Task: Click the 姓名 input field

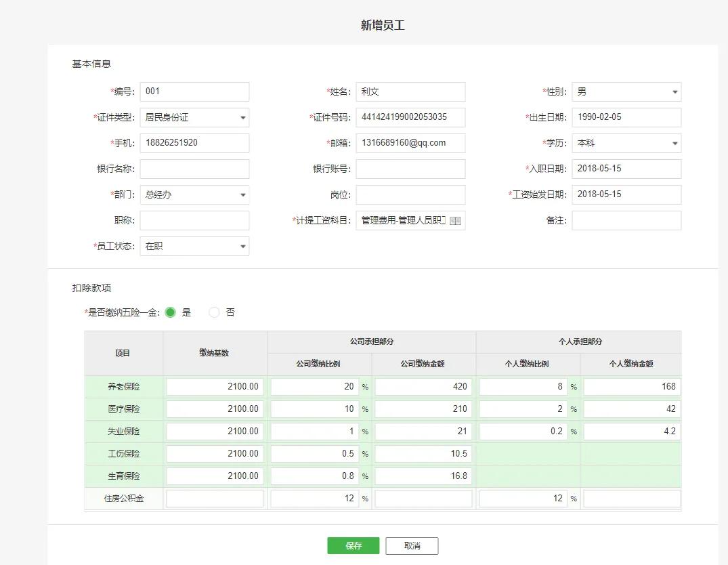Action: [x=410, y=91]
